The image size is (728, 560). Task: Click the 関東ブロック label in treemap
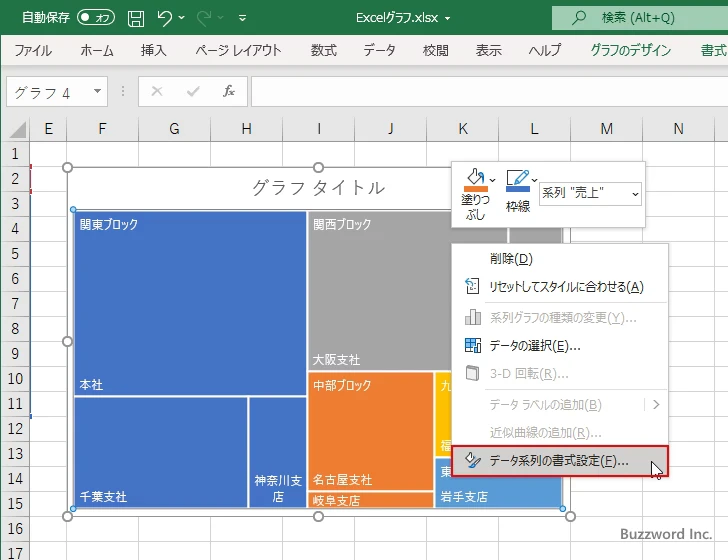click(x=109, y=224)
